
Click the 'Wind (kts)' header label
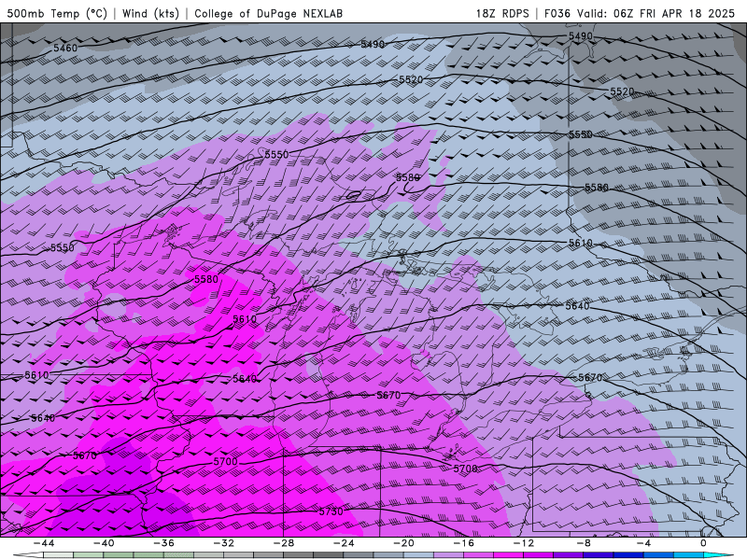150,13
